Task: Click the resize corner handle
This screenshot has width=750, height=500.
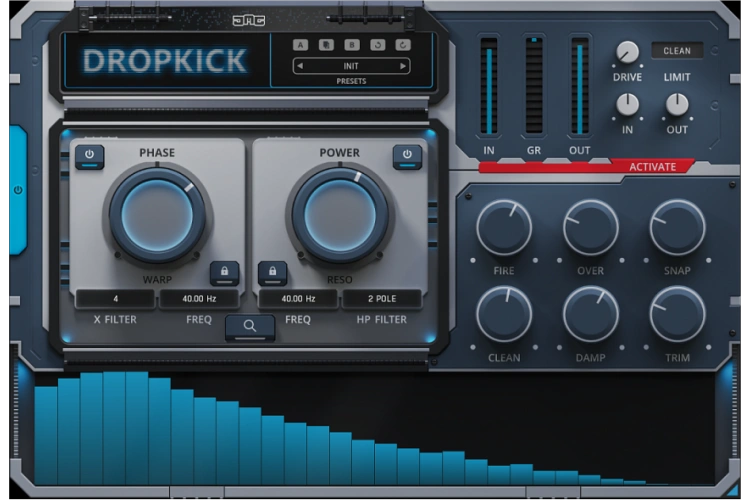Action: [732, 489]
